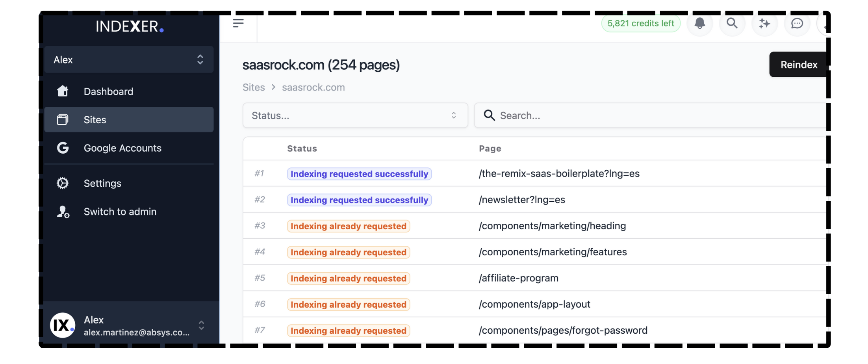868x364 pixels.
Task: Open the Status filter dropdown
Action: [355, 115]
